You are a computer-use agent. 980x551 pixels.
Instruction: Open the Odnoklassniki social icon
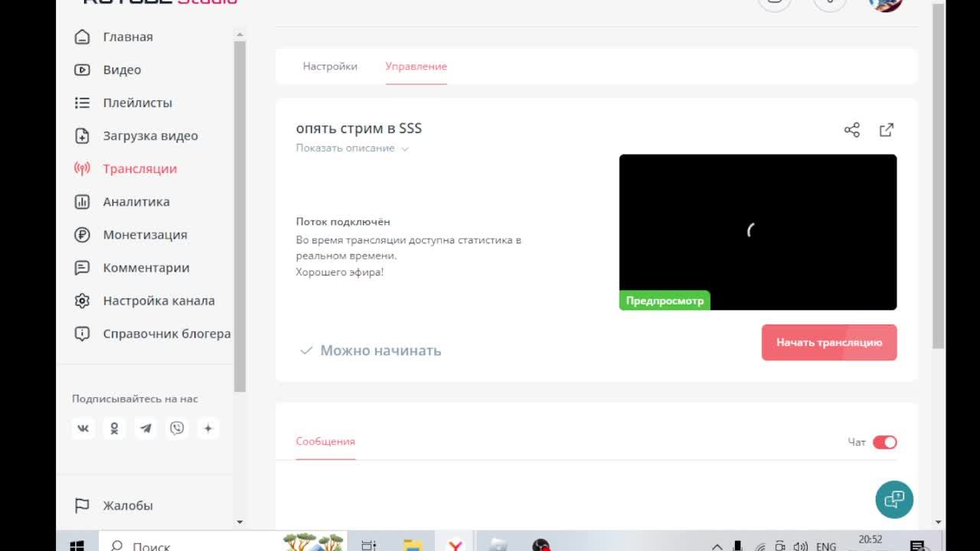click(x=114, y=429)
